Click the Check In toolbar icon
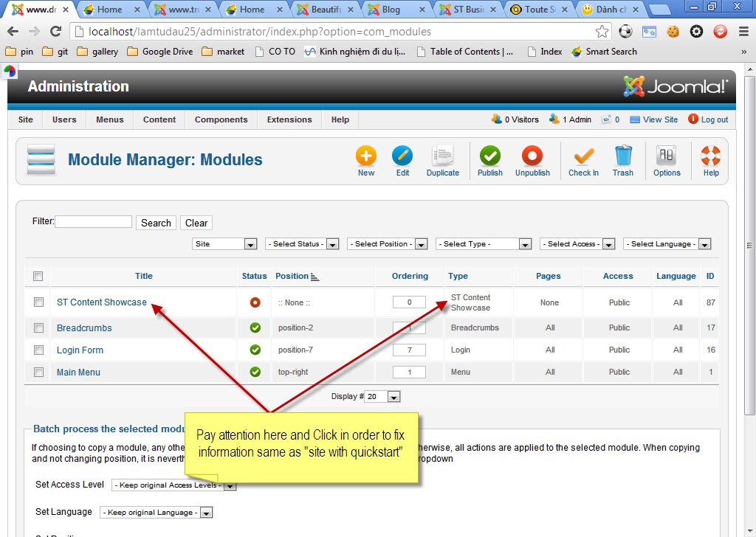Viewport: 756px width, 537px height. click(x=583, y=159)
